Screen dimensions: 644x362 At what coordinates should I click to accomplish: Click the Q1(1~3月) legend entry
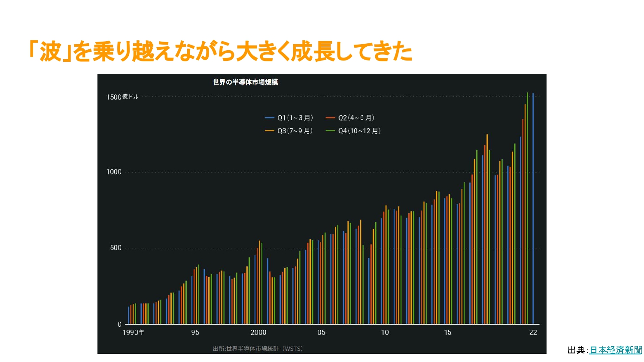point(289,118)
